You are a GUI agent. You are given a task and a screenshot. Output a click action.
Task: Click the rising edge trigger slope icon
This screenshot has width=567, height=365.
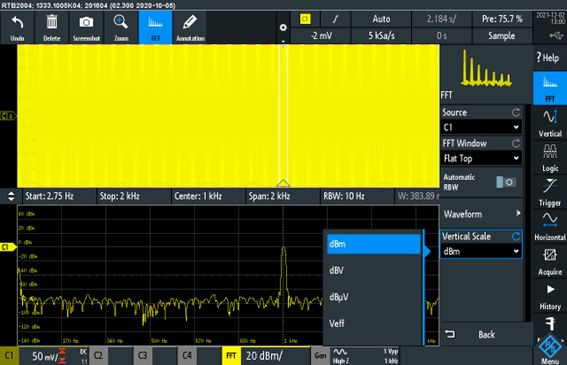coord(335,19)
